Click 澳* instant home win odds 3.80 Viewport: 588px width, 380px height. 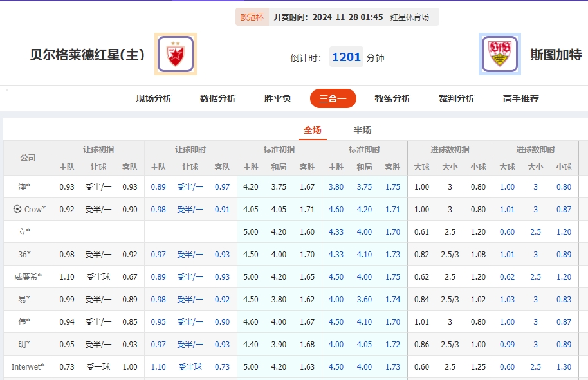pyautogui.click(x=335, y=186)
